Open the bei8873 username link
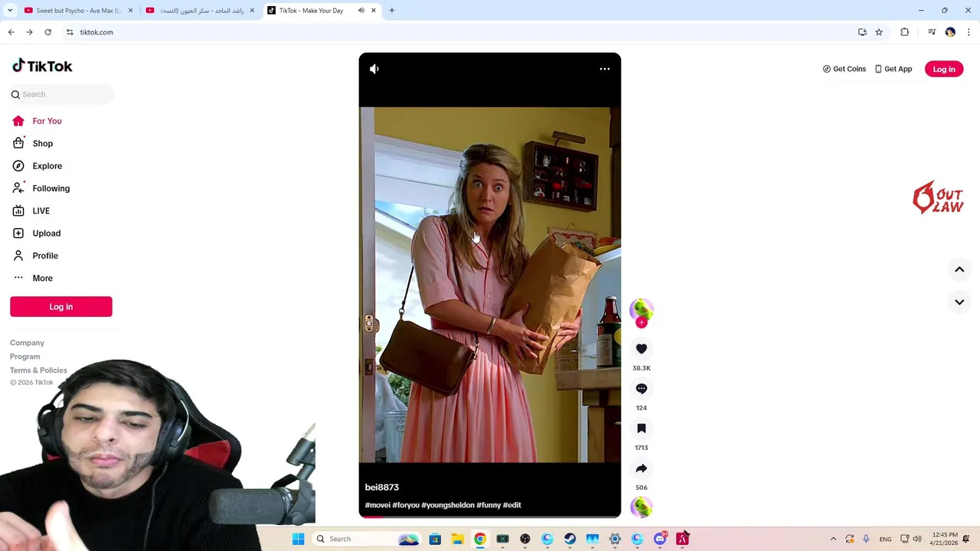980x551 pixels. tap(382, 487)
